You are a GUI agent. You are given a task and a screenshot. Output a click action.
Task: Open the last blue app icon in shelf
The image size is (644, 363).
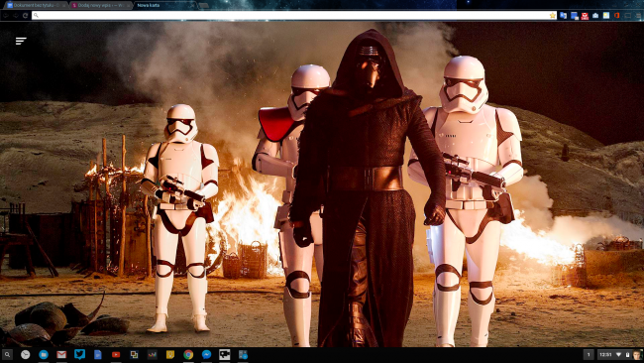pos(243,354)
